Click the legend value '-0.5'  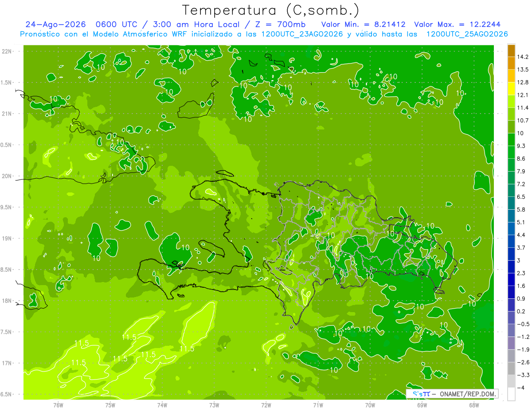tap(523, 324)
